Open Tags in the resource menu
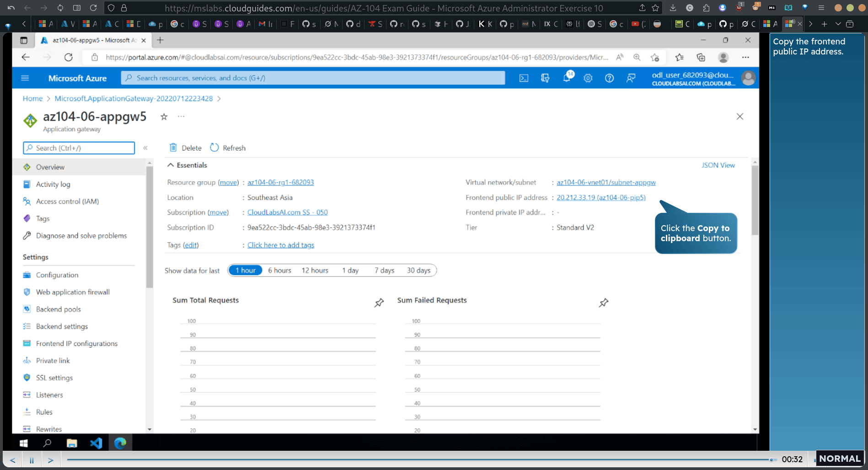Screen dimensions: 868x470 click(x=79, y=218)
